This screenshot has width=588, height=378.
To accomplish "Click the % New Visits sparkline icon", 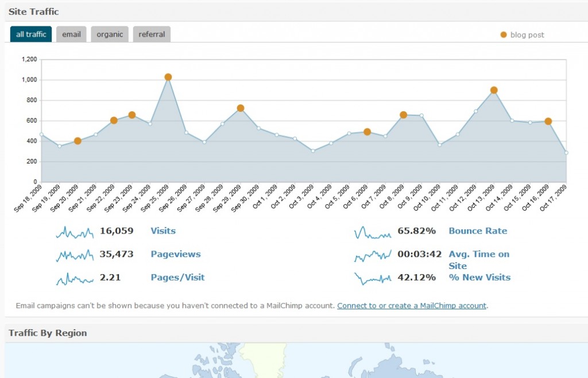I will point(372,279).
